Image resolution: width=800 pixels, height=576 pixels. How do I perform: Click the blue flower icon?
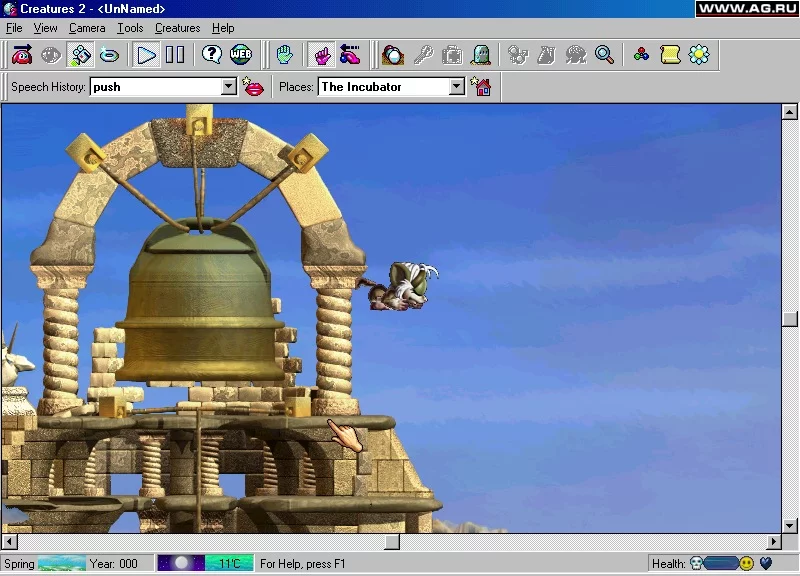(699, 55)
